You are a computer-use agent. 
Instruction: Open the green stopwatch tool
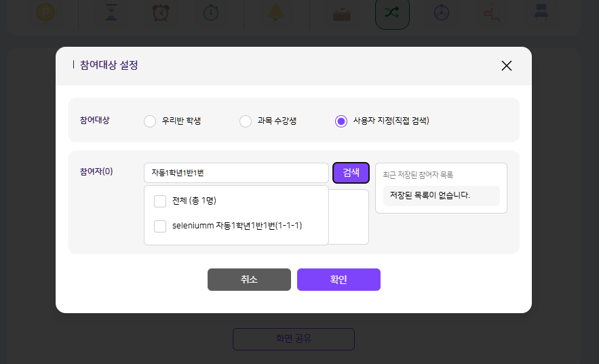211,12
